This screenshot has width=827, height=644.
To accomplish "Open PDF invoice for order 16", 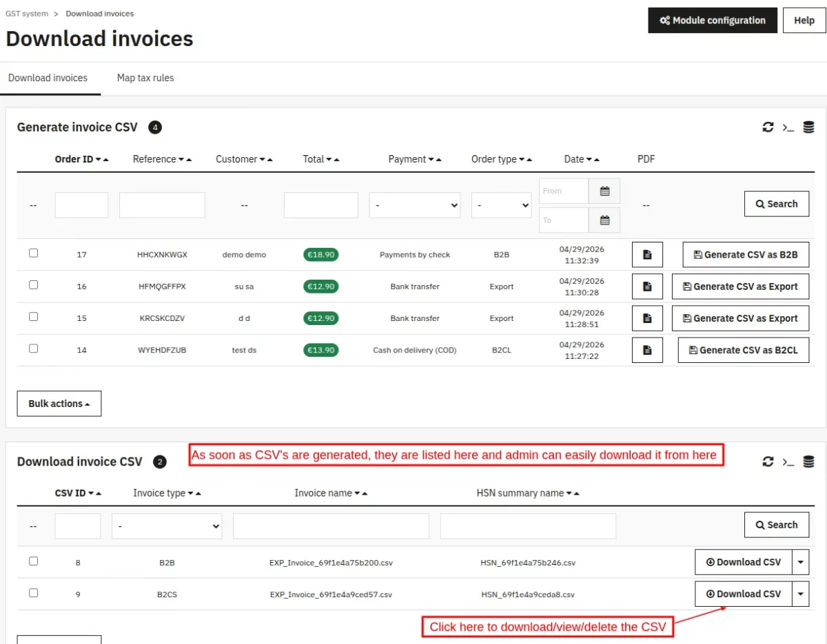I will 647,287.
